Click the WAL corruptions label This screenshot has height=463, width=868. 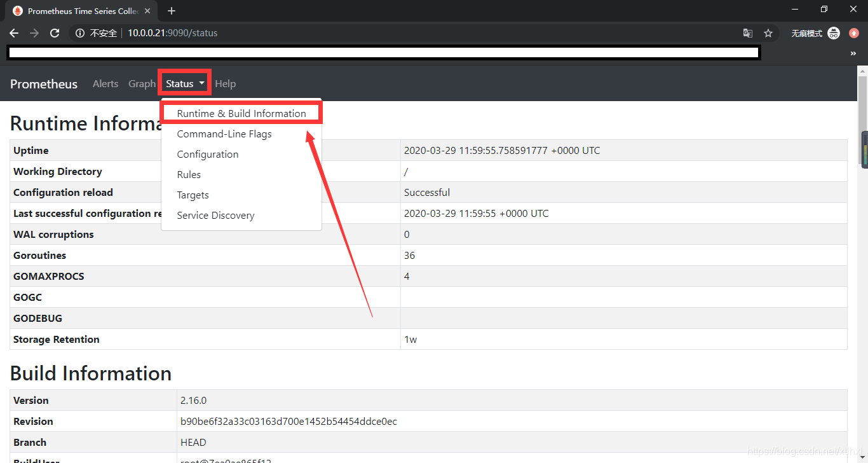pos(53,234)
